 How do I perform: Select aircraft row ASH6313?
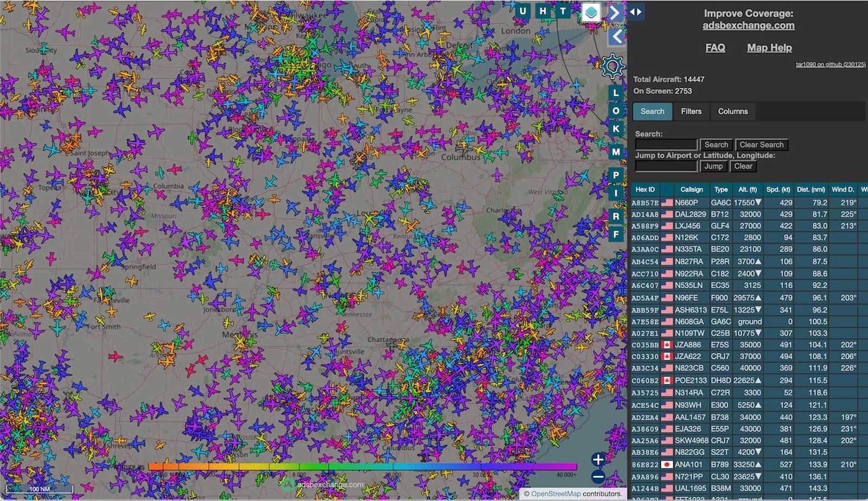click(749, 310)
